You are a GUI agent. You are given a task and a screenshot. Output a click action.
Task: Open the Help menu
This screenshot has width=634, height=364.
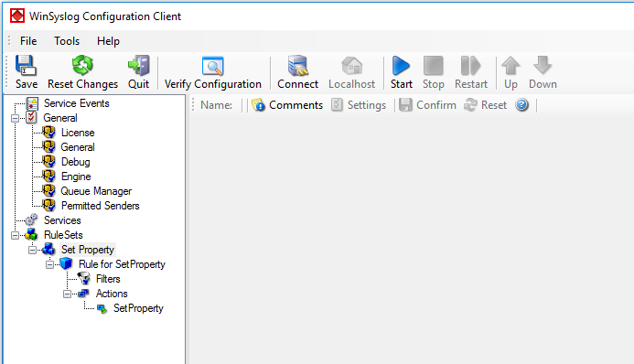pos(108,41)
